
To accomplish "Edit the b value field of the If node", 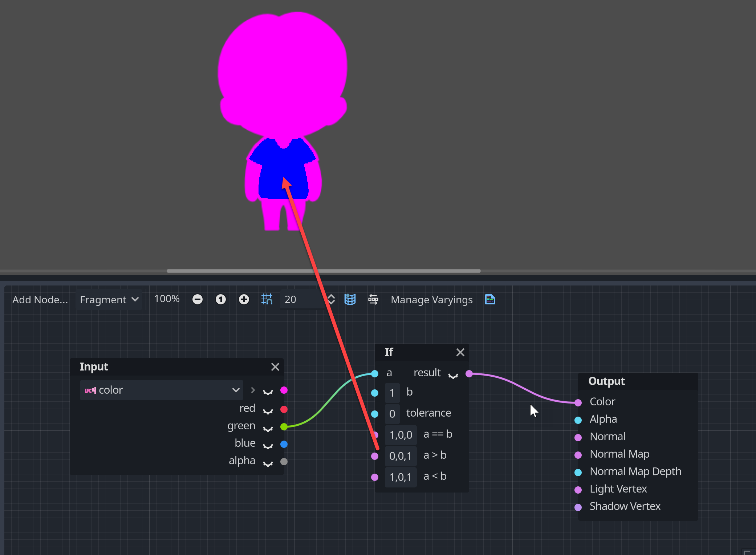I will click(x=392, y=392).
